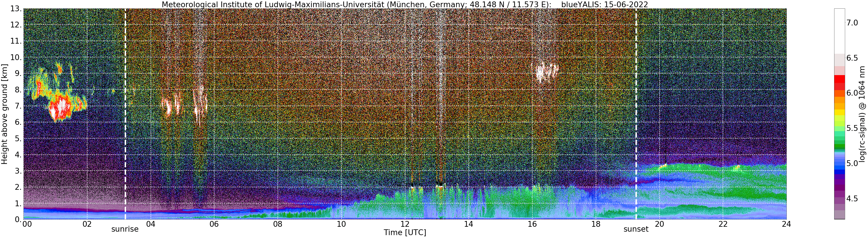
Task: Click the '9.' height tick label
Action: (x=18, y=73)
